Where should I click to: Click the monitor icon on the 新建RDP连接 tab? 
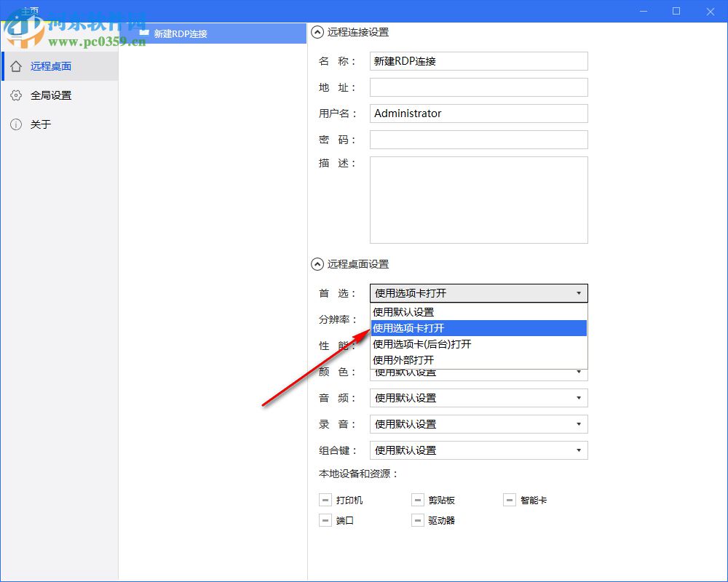(x=144, y=33)
